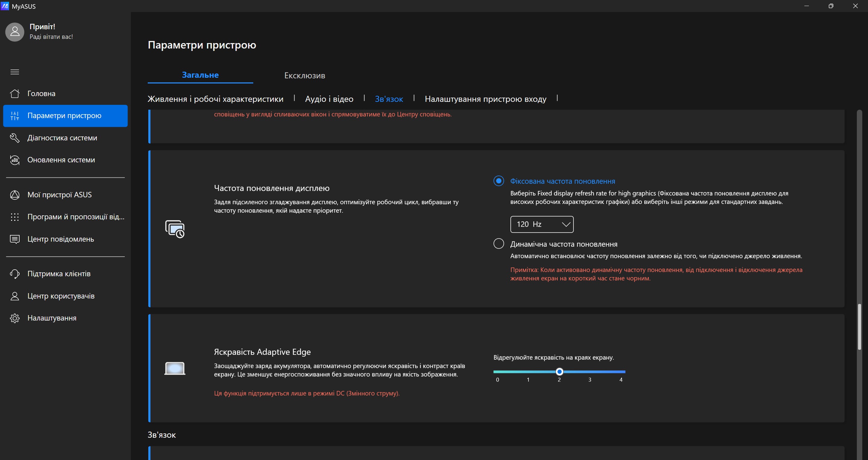Click Customer Support headset icon
Screen dimensions: 868x460
tap(15, 274)
